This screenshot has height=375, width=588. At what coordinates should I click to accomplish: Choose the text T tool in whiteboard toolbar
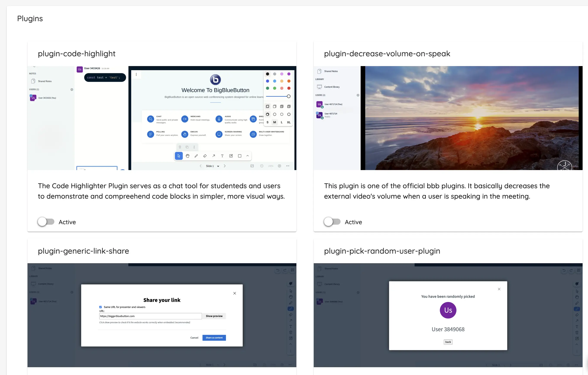(x=222, y=156)
